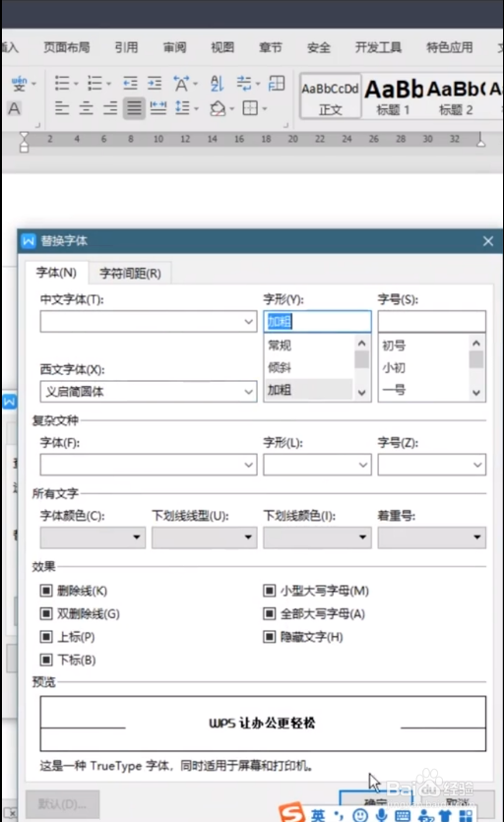Viewport: 504px width, 822px height.
Task: Click the borders grid icon
Action: 250,108
